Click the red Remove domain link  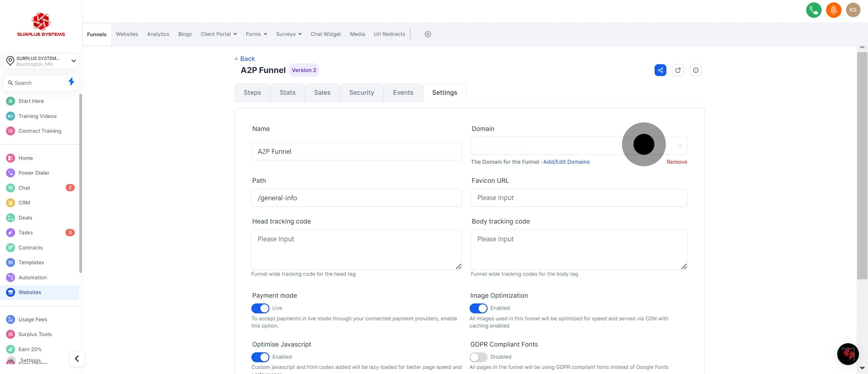click(x=677, y=162)
